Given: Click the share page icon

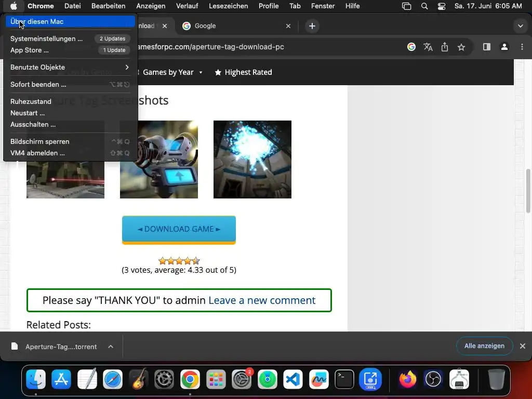Looking at the screenshot, I should click(445, 47).
